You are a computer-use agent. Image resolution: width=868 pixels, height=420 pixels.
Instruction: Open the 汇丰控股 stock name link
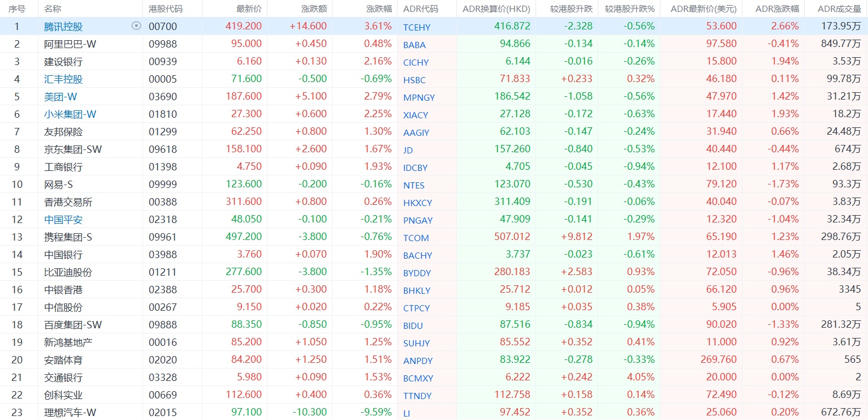(63, 79)
